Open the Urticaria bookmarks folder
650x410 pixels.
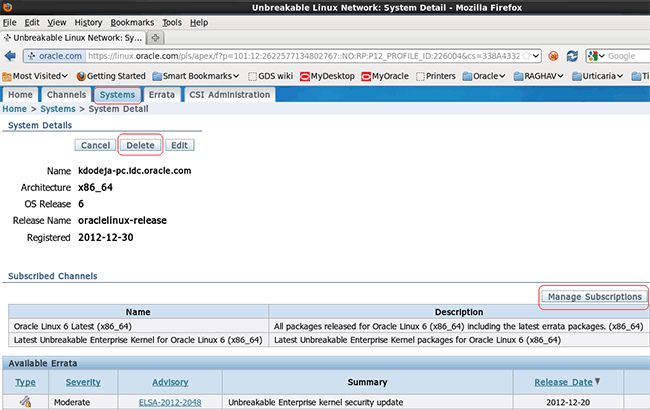597,76
